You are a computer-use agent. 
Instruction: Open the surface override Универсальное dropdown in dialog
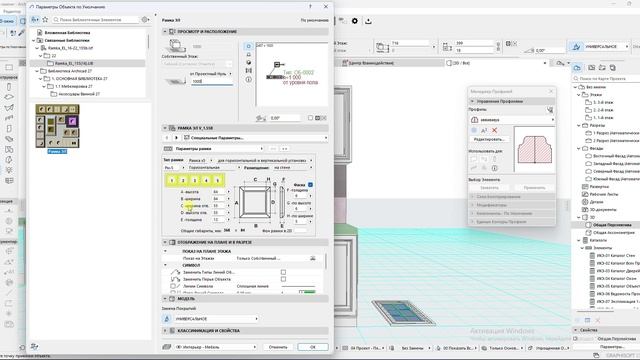click(x=216, y=319)
